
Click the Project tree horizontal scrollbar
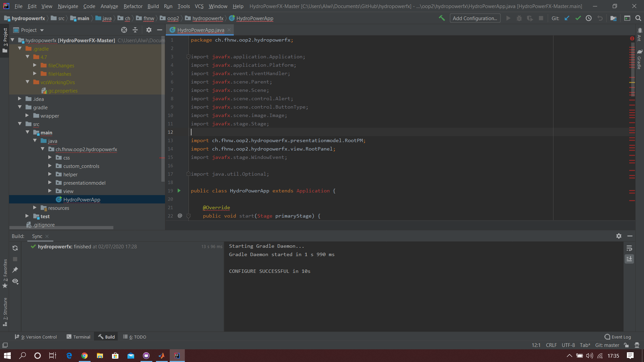point(61,228)
